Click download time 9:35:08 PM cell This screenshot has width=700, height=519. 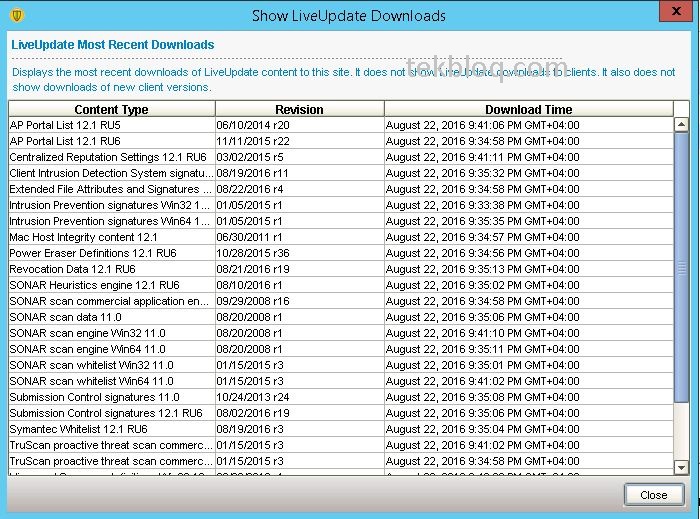(x=529, y=398)
